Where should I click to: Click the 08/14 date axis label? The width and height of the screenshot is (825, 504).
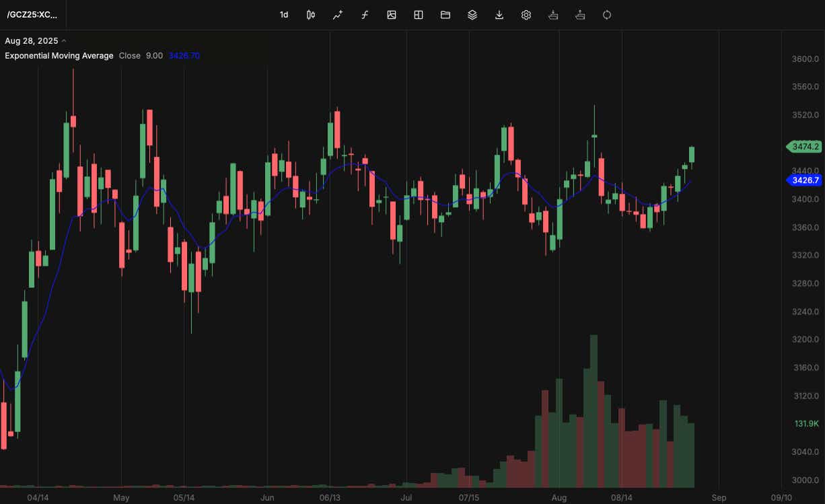(x=622, y=498)
